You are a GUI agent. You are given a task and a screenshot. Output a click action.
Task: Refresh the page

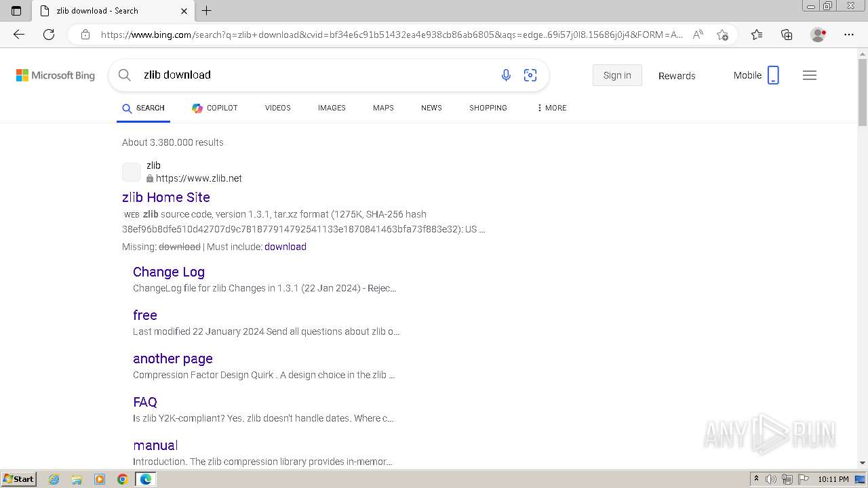click(49, 35)
